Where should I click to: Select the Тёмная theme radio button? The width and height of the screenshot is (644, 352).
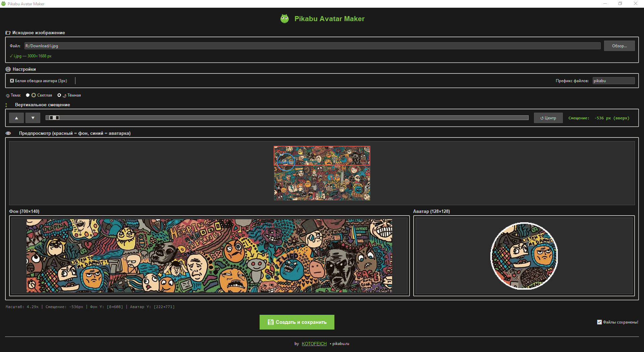click(59, 95)
